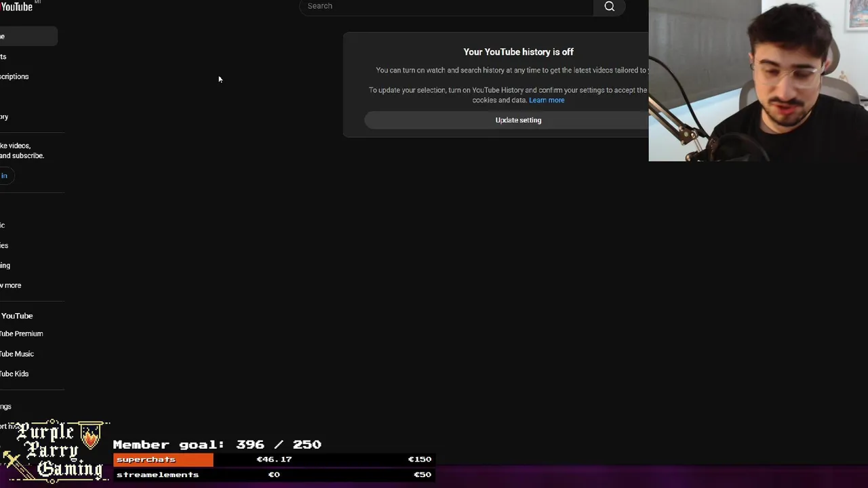
Task: Click the search magnifier icon button
Action: [609, 7]
